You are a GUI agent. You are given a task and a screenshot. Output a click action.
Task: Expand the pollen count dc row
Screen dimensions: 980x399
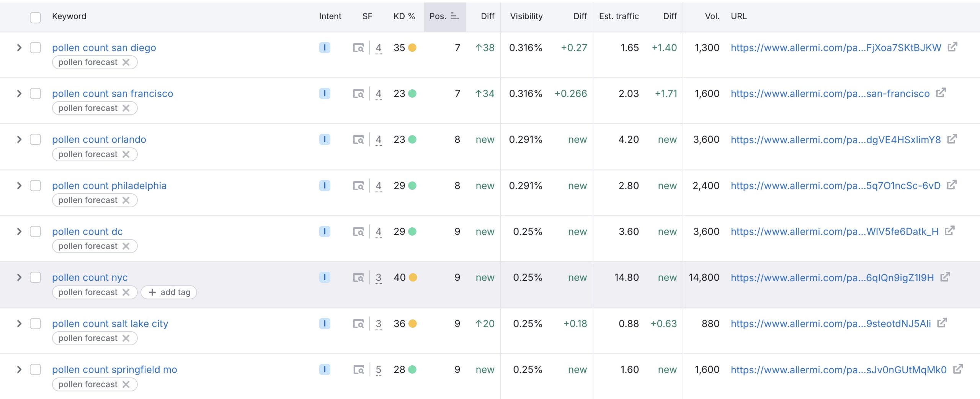tap(19, 232)
